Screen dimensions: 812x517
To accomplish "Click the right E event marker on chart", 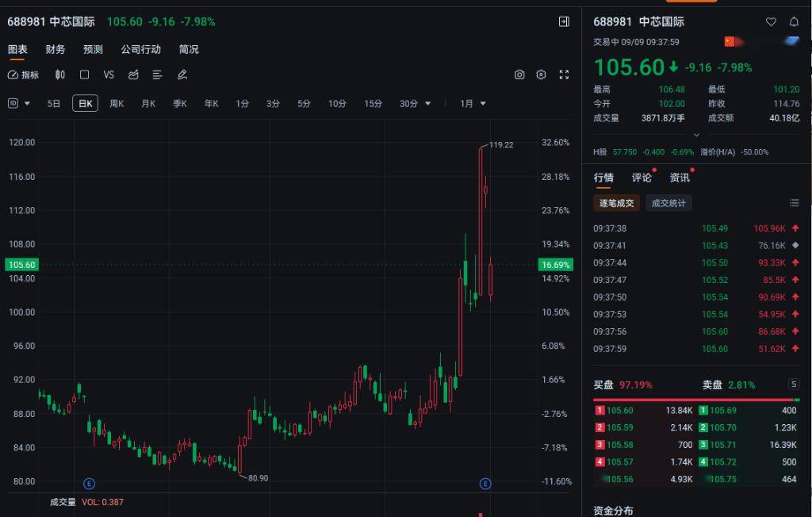I will coord(485,484).
